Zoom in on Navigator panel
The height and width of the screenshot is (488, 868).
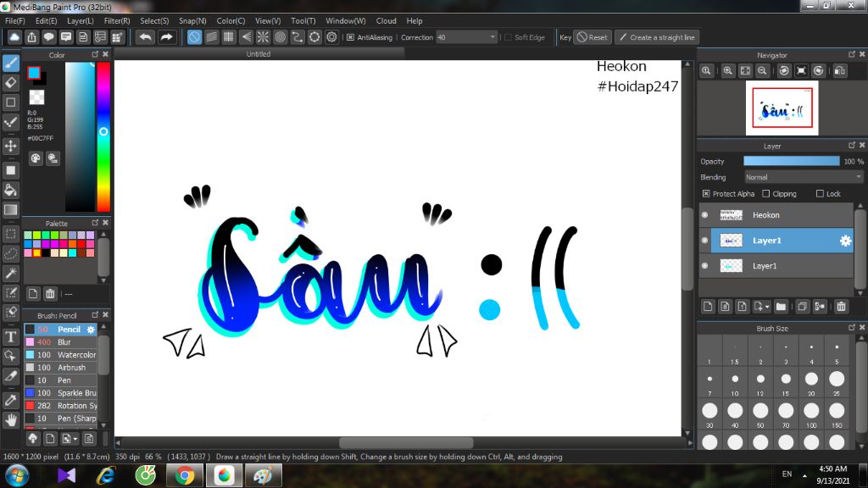click(728, 71)
